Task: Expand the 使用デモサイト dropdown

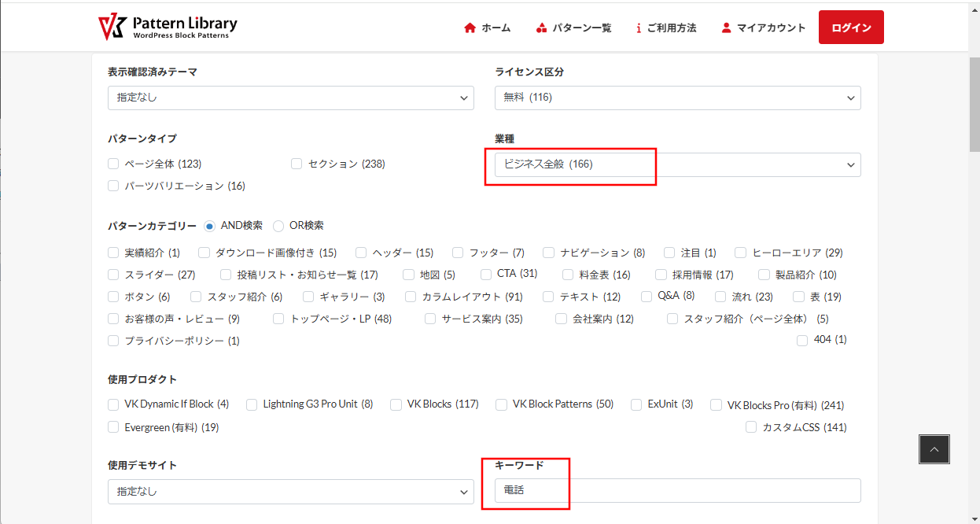Action: click(x=290, y=492)
